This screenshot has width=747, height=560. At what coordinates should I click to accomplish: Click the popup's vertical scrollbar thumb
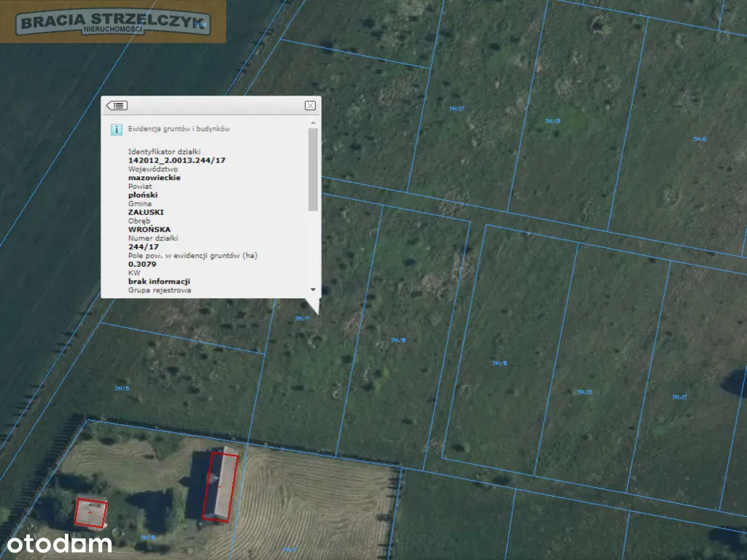click(313, 170)
